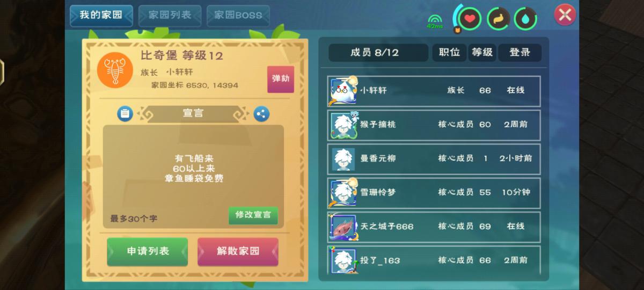Image resolution: width=644 pixels, height=290 pixels.
Task: Click the pink 弹劾 button
Action: (x=281, y=79)
